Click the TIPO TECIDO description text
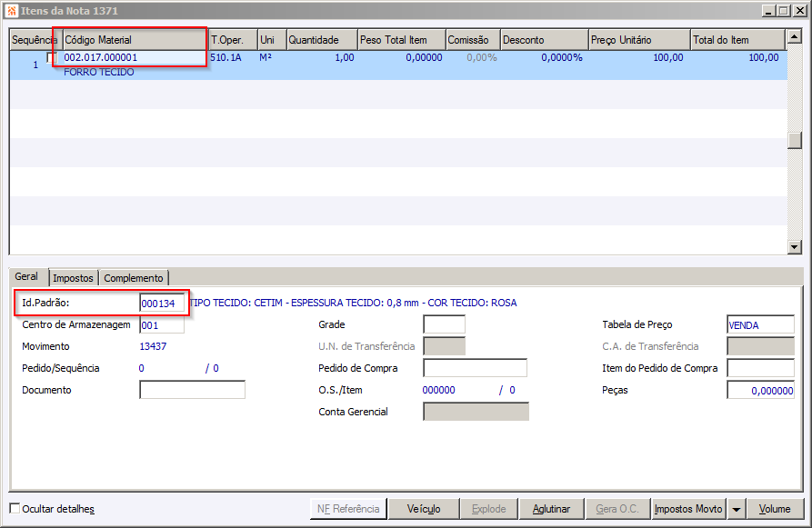812x528 pixels. click(354, 303)
